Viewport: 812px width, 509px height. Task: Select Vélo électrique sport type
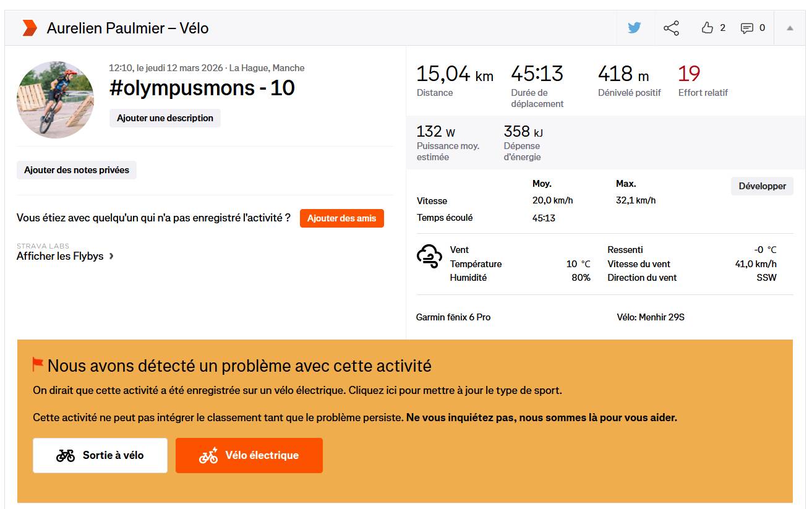(249, 456)
